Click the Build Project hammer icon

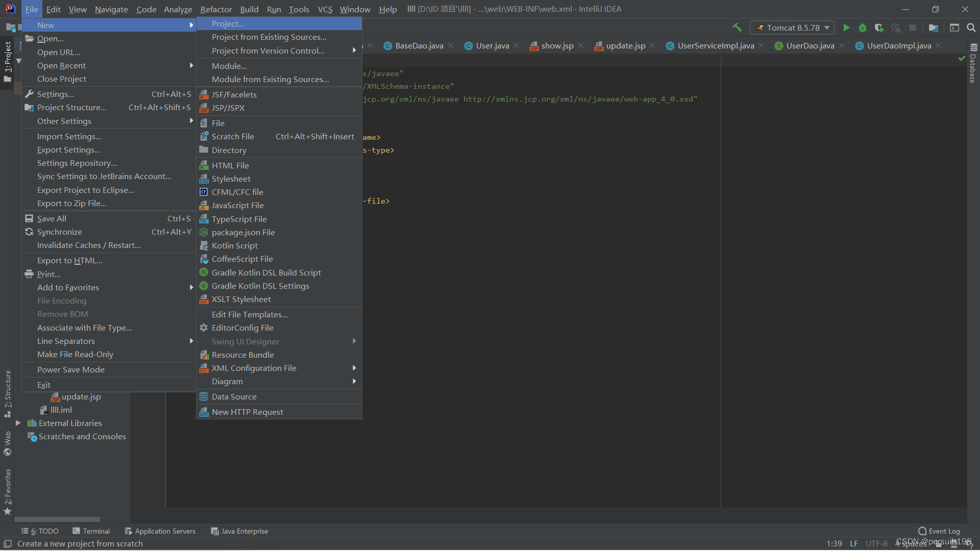pyautogui.click(x=737, y=28)
